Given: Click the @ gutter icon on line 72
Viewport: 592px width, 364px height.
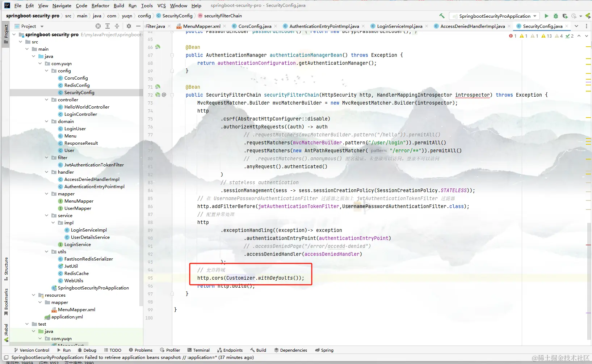Looking at the screenshot, I should click(x=164, y=95).
